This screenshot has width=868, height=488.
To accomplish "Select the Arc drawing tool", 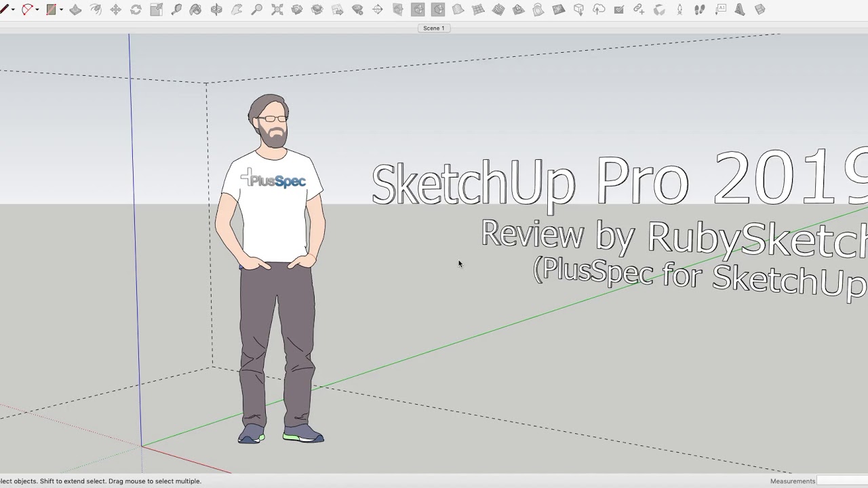I will click(27, 9).
